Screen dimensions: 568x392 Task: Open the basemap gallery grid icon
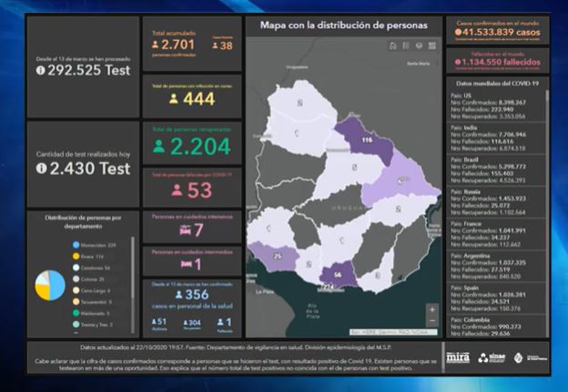click(x=431, y=45)
